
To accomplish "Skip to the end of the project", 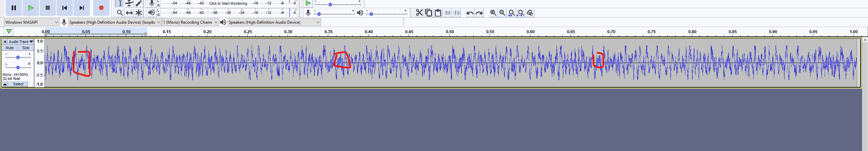I will (x=82, y=8).
